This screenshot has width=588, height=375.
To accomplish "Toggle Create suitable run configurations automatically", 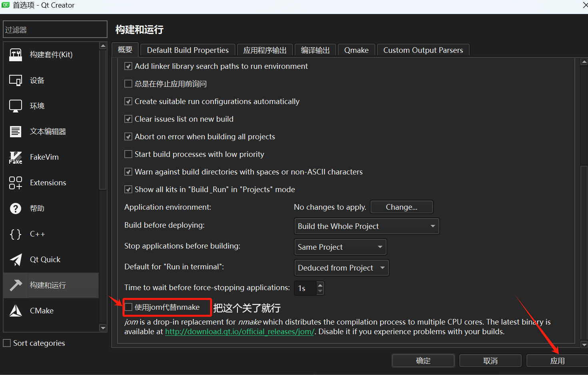I will 128,101.
